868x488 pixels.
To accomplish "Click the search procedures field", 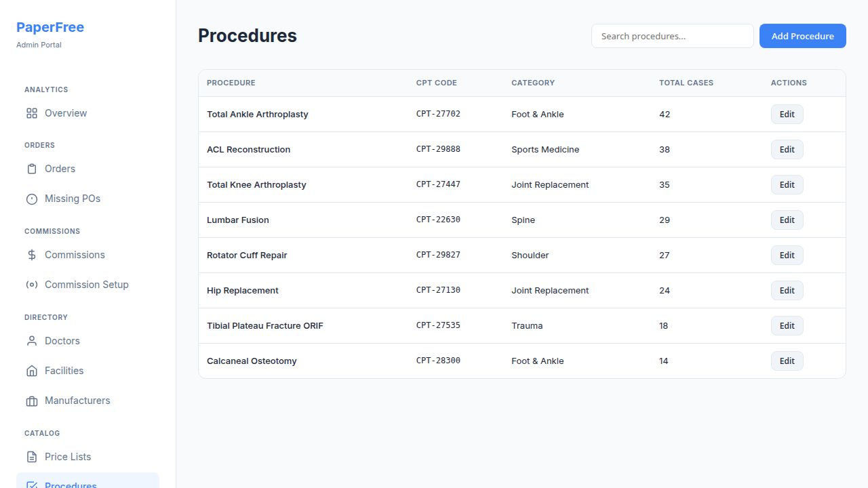I will 672,36.
